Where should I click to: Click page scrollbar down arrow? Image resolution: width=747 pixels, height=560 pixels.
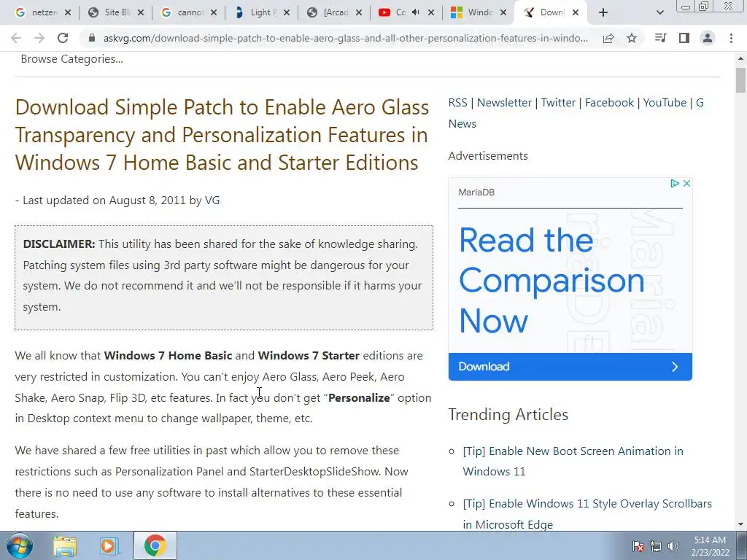[x=741, y=524]
